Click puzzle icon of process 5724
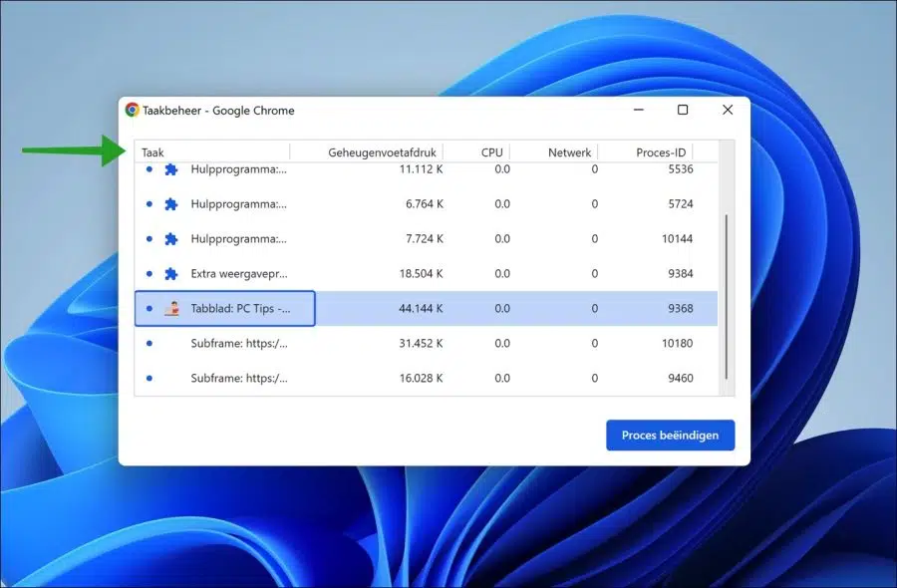897x588 pixels. pos(171,204)
